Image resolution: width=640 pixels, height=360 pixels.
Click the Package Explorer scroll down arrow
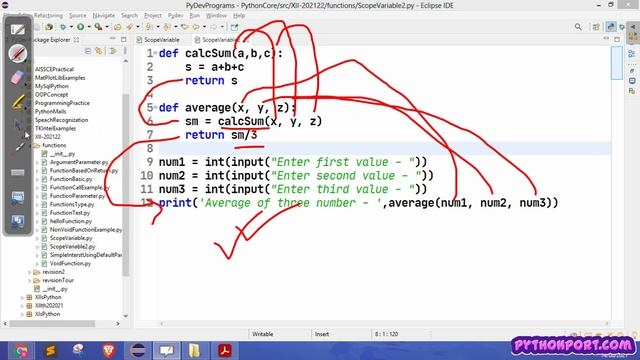125,316
